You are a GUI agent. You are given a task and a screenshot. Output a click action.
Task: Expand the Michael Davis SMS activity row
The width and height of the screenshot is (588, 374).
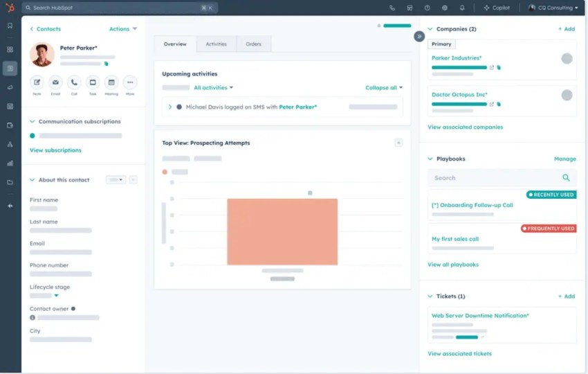click(170, 107)
